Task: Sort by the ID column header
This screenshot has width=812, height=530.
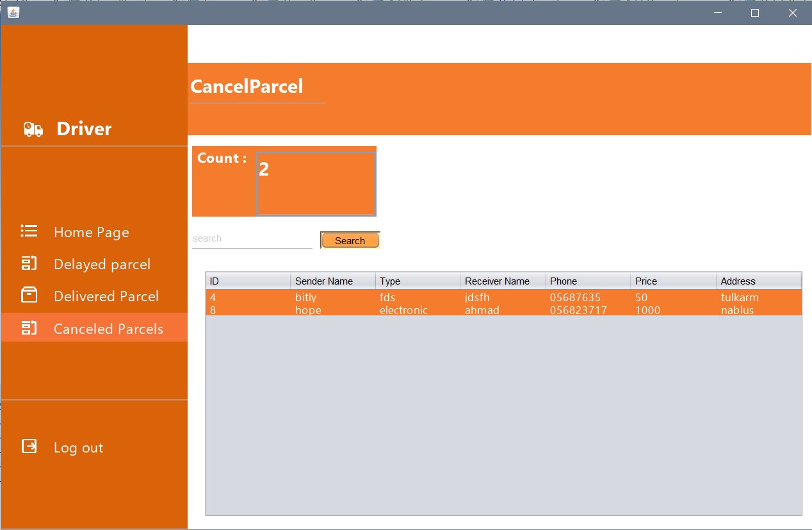Action: point(248,281)
